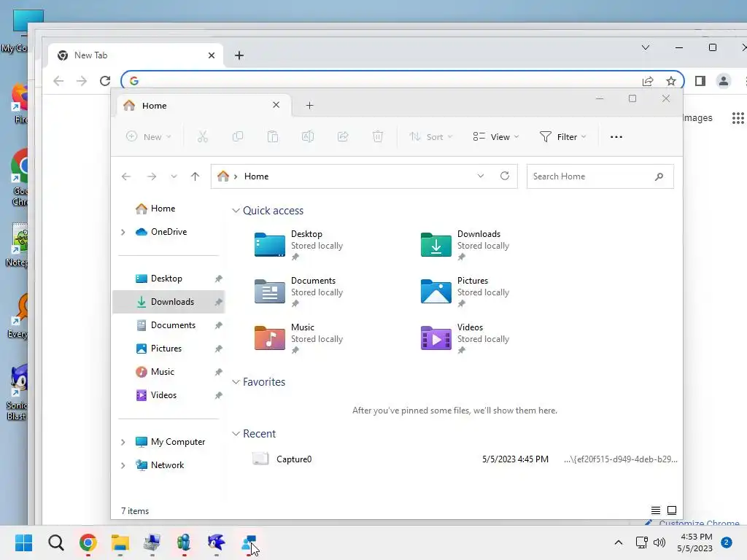Open the Desktop folder in Quick access
The width and height of the screenshot is (747, 560).
pos(299,245)
